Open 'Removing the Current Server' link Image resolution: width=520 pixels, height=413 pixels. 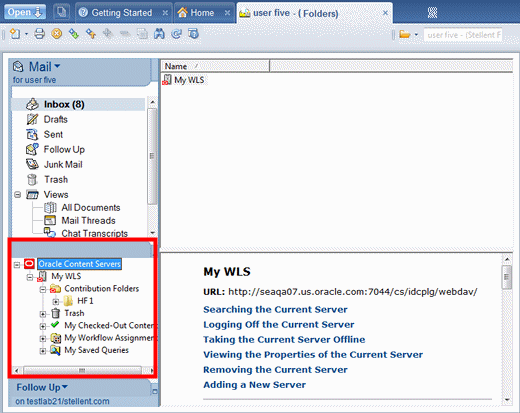(275, 370)
